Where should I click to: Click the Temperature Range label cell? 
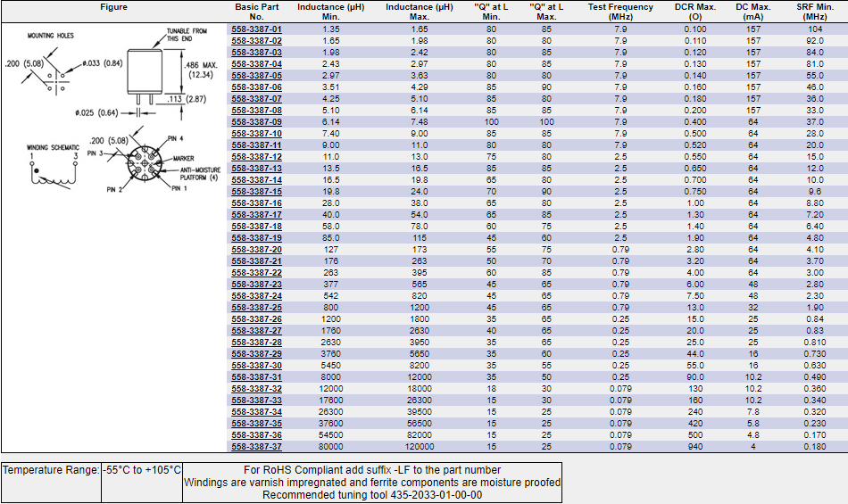pos(50,470)
